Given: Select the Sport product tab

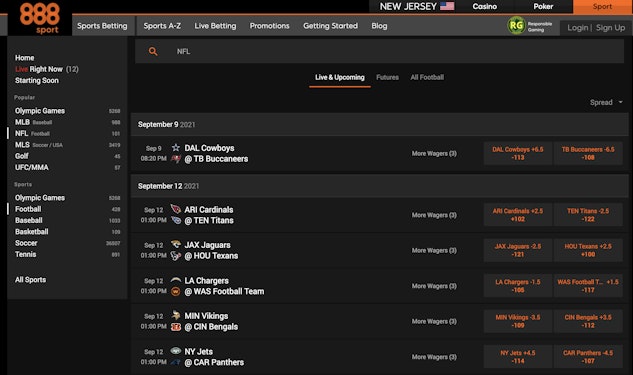Looking at the screenshot, I should [602, 6].
